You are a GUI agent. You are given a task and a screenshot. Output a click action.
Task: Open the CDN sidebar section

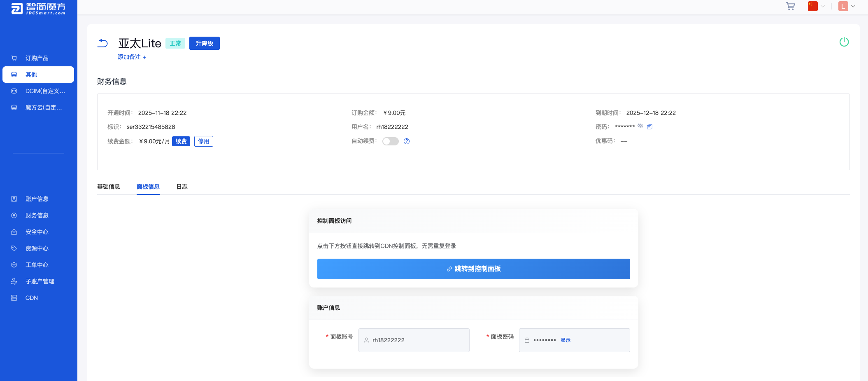(x=31, y=297)
